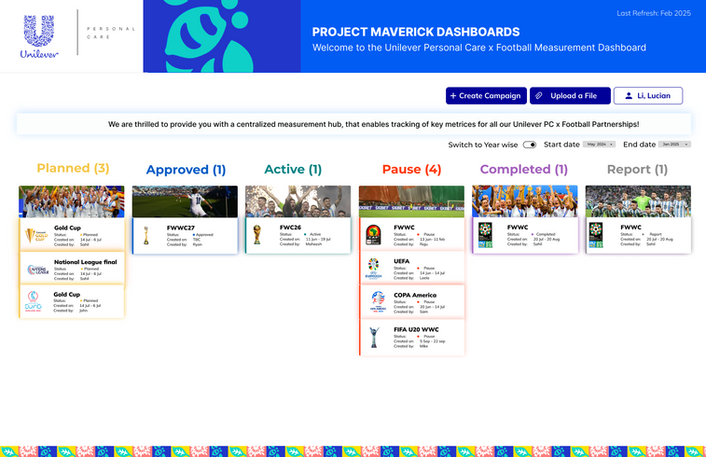
Task: Select the Completed (1) column header
Action: tap(524, 169)
